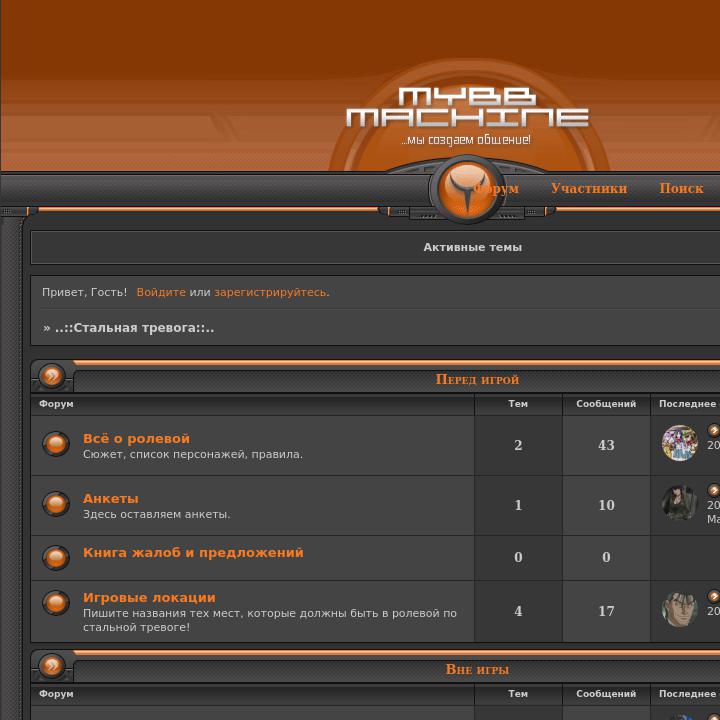Click last-post arrow icon in Игровые локации row
Viewport: 720px width, 720px height.
click(714, 596)
